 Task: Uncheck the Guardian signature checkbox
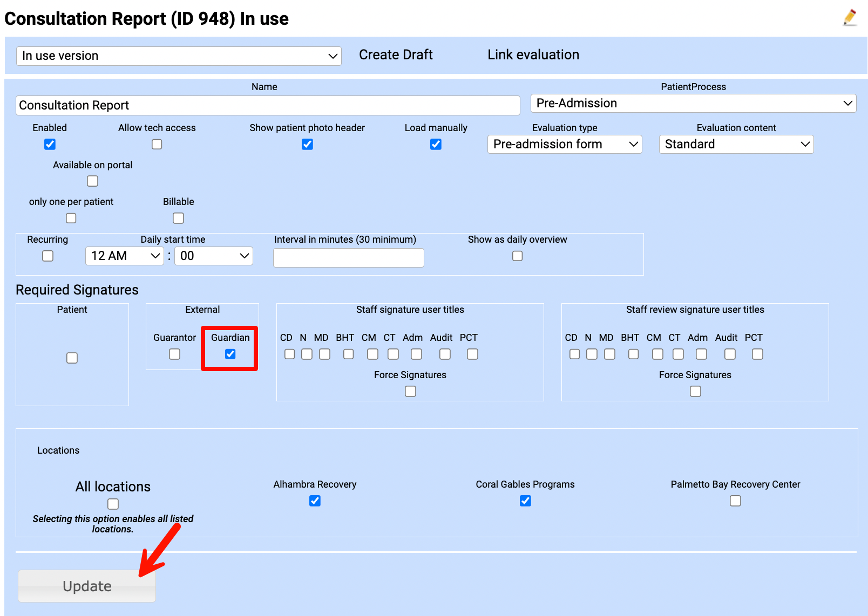(230, 354)
